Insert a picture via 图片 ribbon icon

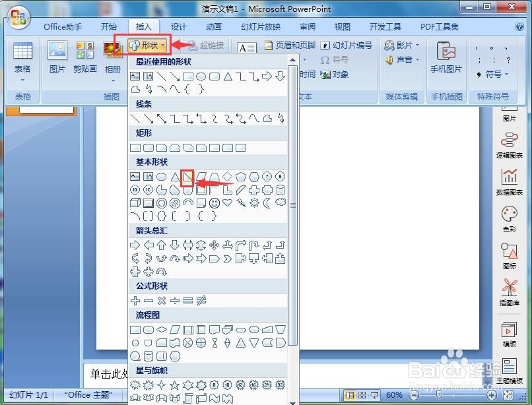pos(57,57)
